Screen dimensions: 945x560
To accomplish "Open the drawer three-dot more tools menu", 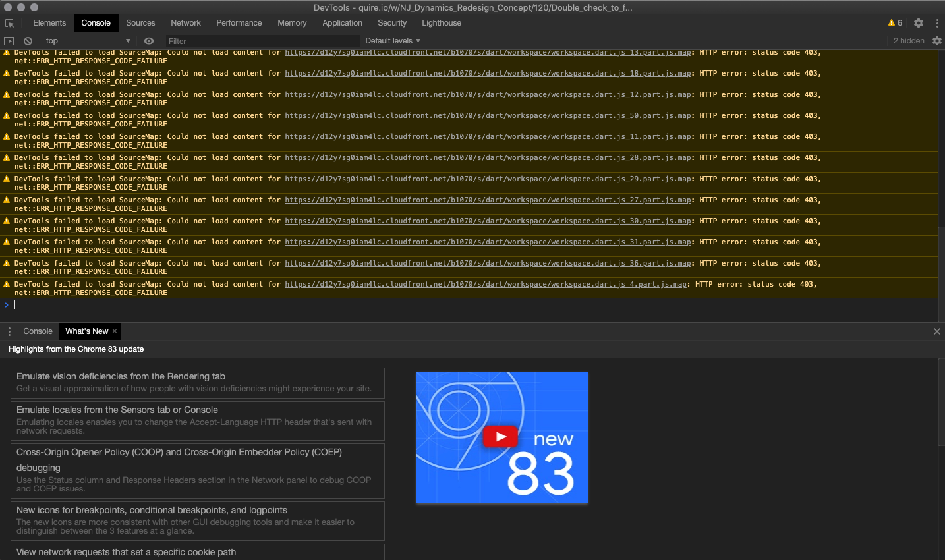I will (9, 331).
